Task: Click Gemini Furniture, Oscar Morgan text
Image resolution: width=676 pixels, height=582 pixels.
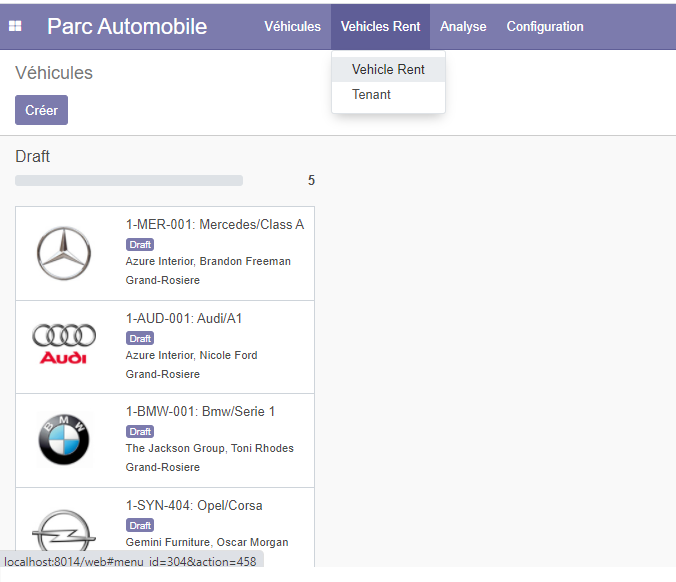Action: pos(207,543)
